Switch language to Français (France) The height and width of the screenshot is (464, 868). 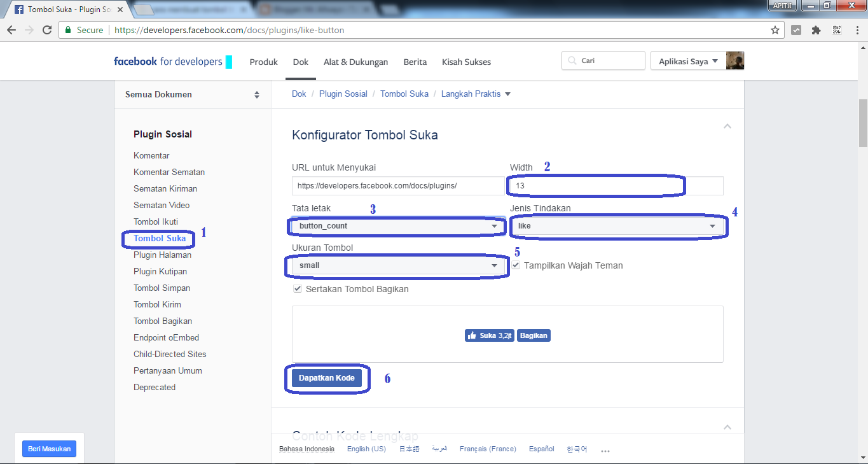pyautogui.click(x=488, y=449)
